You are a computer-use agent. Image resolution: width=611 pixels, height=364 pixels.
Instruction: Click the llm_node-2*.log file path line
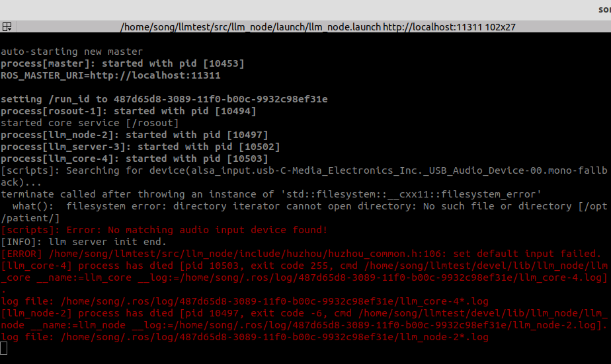tap(244, 337)
